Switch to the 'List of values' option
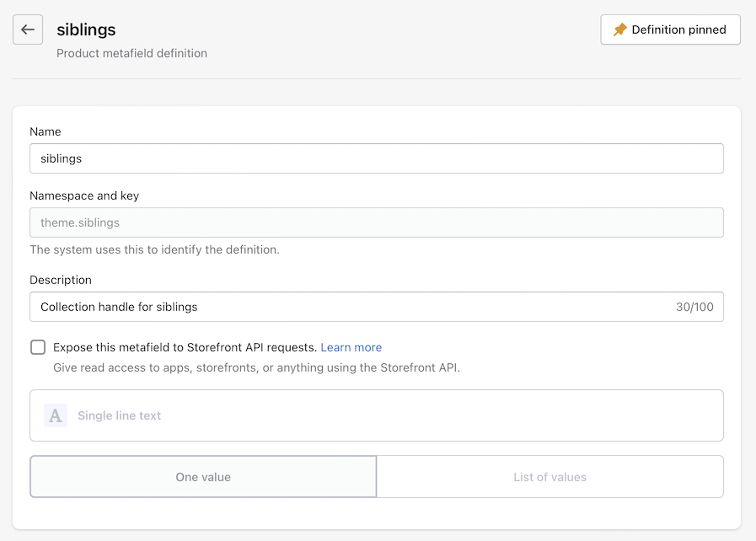The image size is (756, 541). tap(550, 477)
